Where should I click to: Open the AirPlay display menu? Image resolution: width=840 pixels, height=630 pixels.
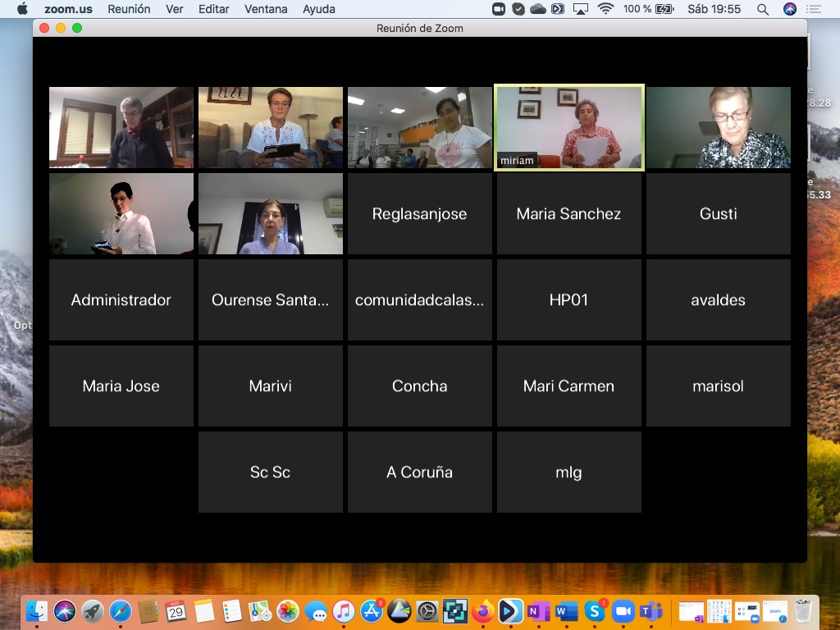[581, 9]
